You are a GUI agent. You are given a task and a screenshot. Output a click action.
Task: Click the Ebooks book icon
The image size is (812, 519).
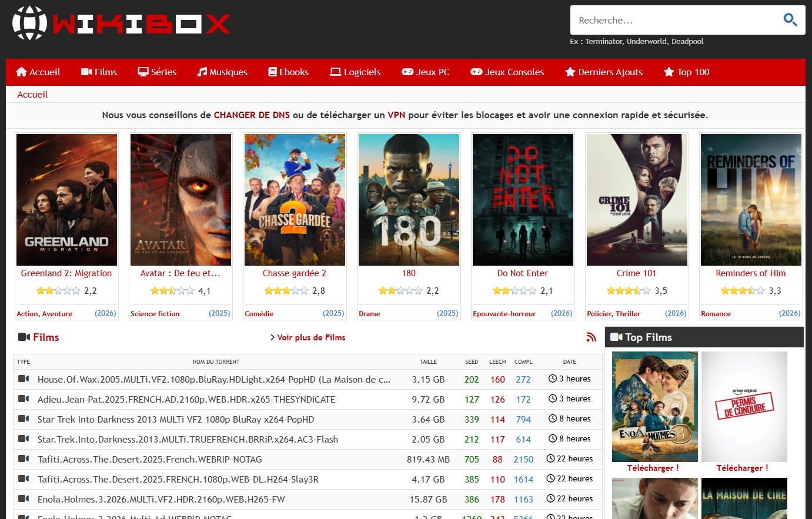tap(272, 72)
